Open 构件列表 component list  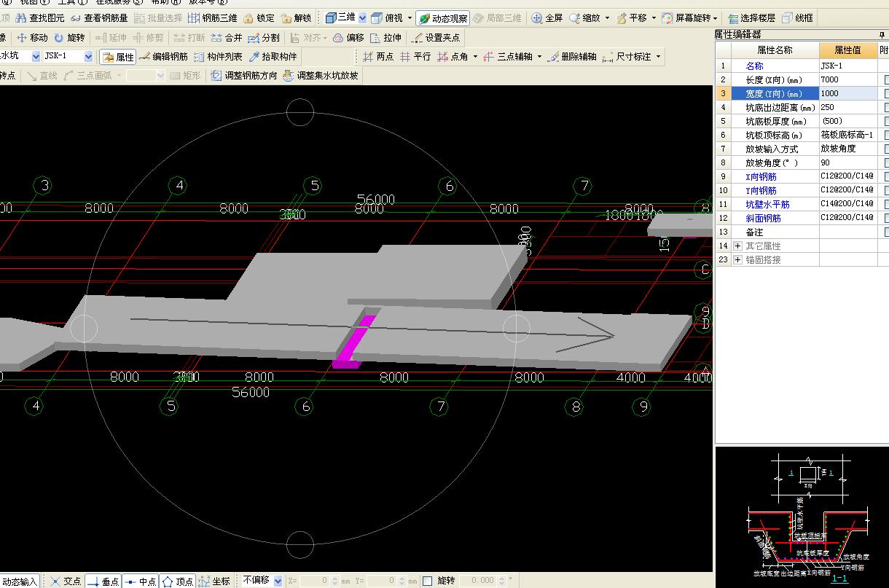pos(218,56)
